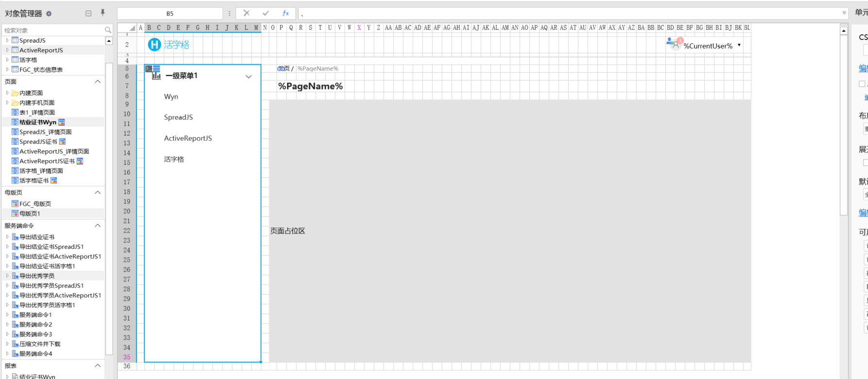Click the server command icon of 导出结业证书

[15, 237]
